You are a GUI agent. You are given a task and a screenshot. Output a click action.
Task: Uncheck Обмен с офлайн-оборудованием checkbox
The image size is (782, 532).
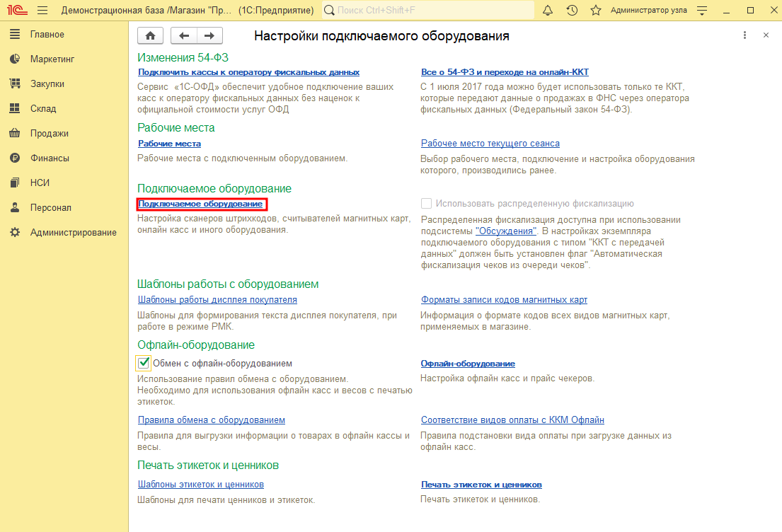pos(144,363)
